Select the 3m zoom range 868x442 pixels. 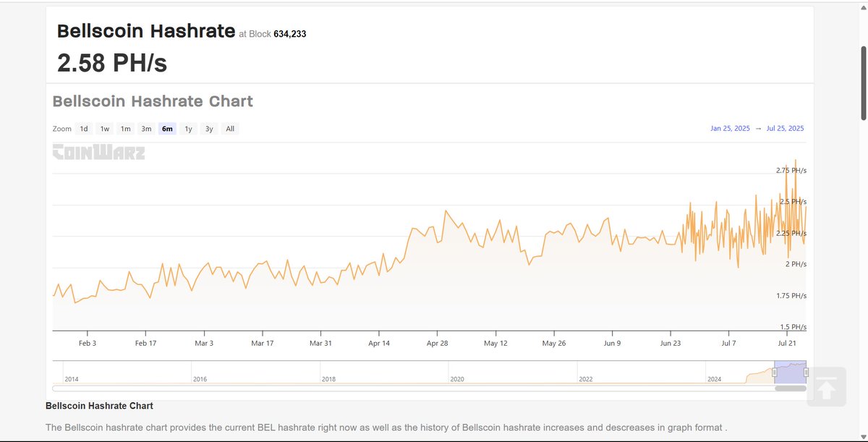coord(146,129)
